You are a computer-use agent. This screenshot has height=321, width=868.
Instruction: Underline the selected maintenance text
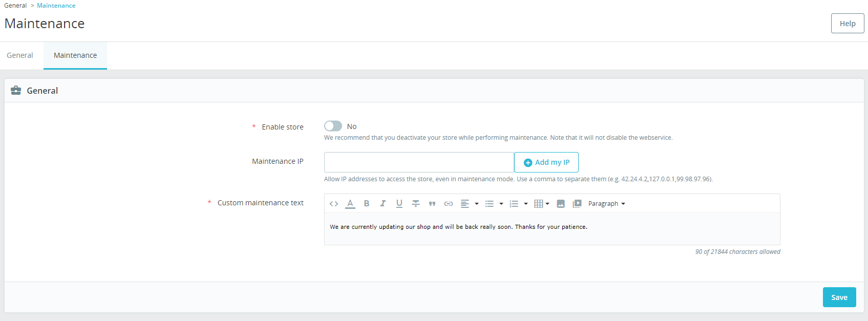pos(399,204)
